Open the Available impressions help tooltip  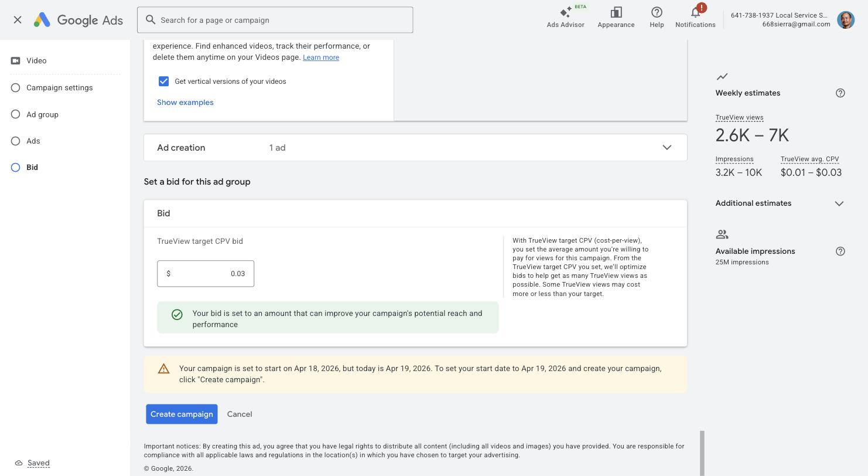pos(840,251)
